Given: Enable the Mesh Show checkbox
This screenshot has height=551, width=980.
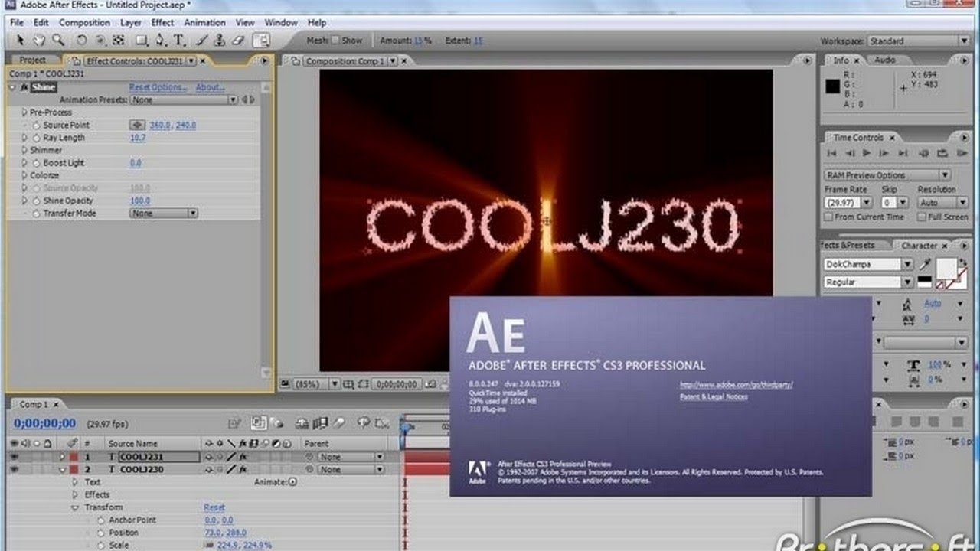Looking at the screenshot, I should tap(335, 41).
